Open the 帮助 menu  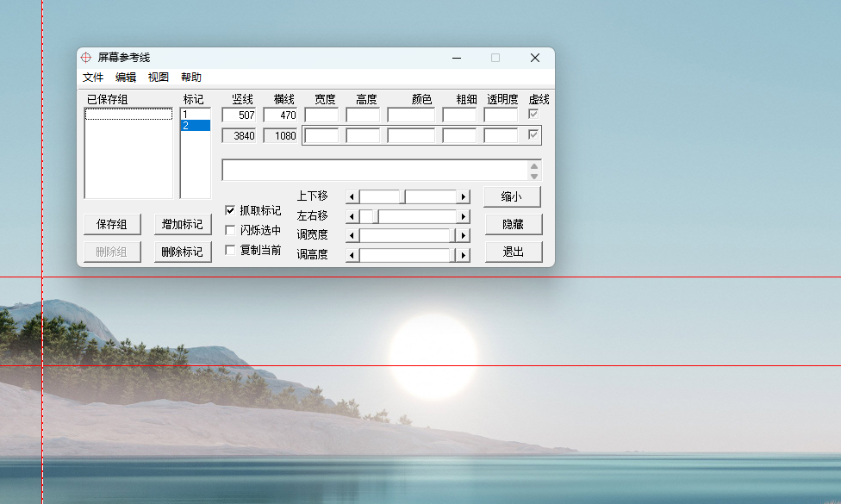[191, 78]
